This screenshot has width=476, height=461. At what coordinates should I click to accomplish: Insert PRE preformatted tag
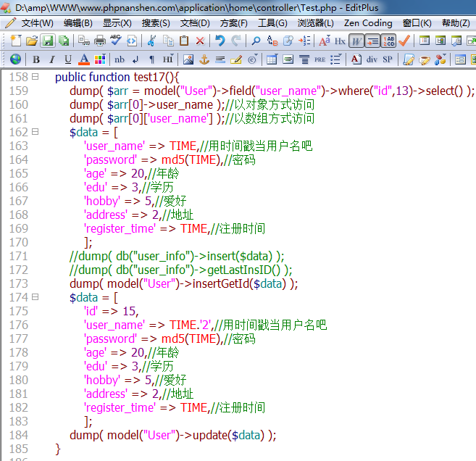click(320, 59)
